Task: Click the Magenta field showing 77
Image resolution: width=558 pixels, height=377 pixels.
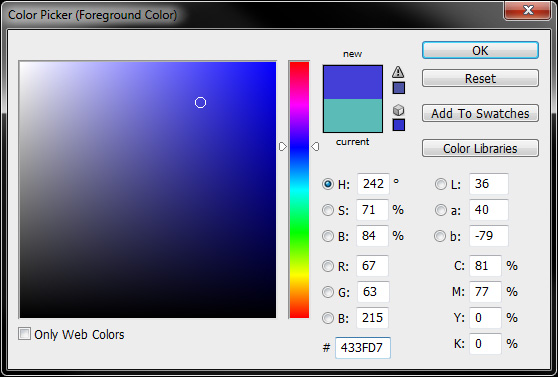Action: (x=485, y=292)
